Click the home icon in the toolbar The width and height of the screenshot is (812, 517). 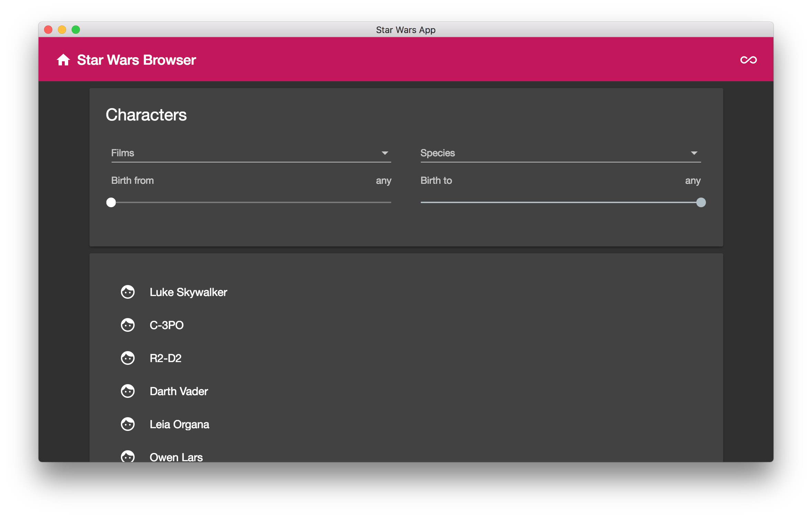tap(64, 60)
